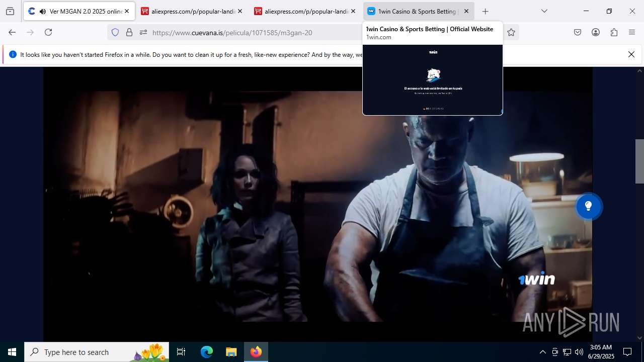
Task: Close the Ver M3GAN 2.0 tab
Action: pos(127,11)
